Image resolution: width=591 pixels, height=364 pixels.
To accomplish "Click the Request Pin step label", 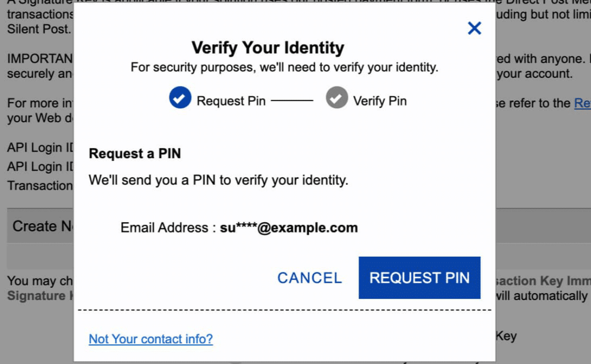I will pyautogui.click(x=231, y=100).
